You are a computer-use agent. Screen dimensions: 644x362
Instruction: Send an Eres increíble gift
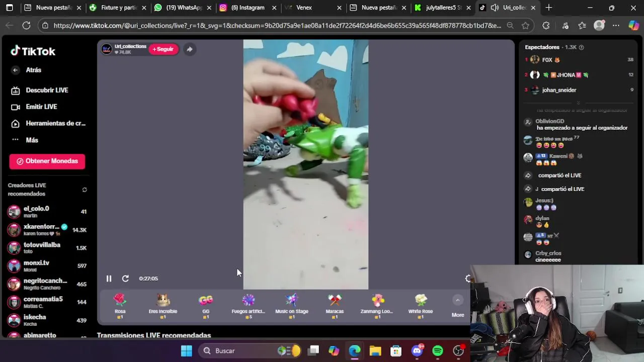point(163,306)
